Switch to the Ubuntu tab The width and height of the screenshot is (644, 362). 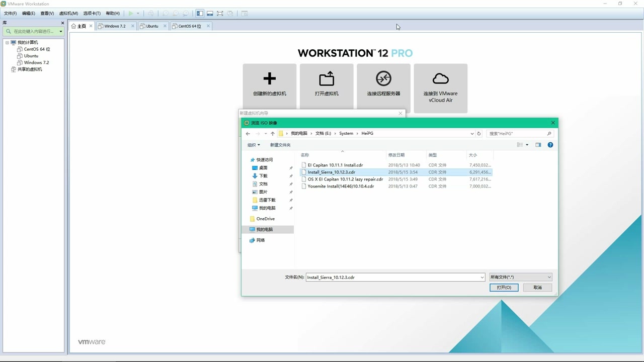[152, 26]
